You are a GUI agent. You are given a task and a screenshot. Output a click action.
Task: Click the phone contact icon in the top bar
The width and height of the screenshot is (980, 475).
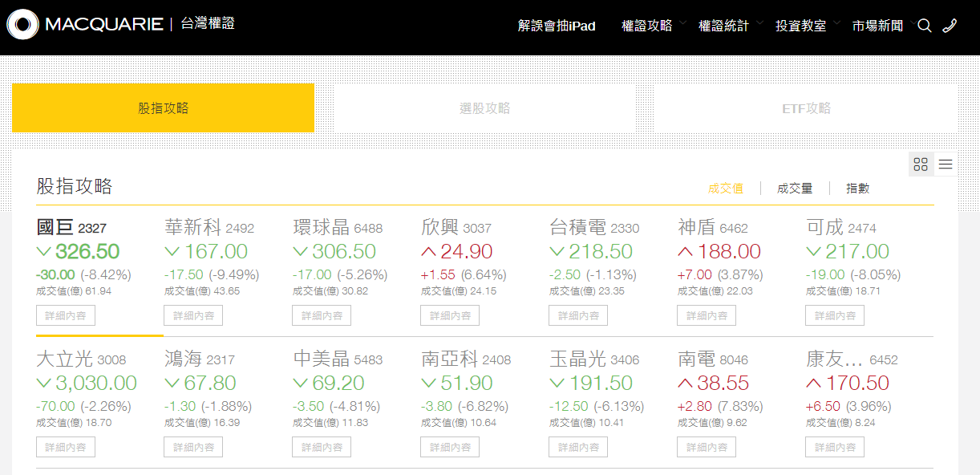950,26
